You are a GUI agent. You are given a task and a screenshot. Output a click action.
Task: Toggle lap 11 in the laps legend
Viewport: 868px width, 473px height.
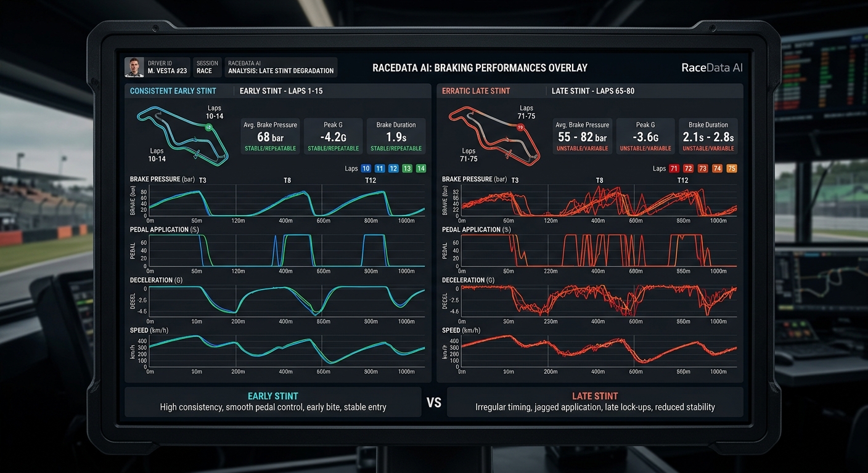click(x=379, y=169)
